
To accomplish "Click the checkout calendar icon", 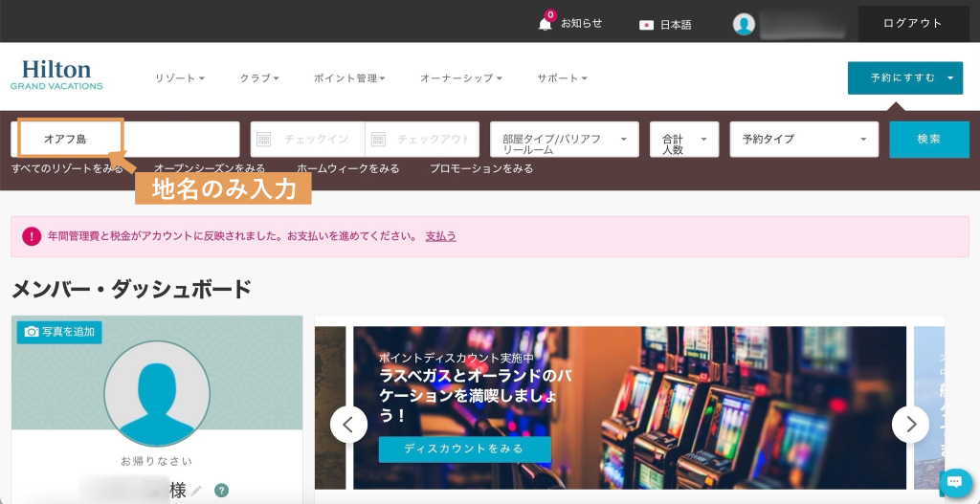I will [x=378, y=140].
